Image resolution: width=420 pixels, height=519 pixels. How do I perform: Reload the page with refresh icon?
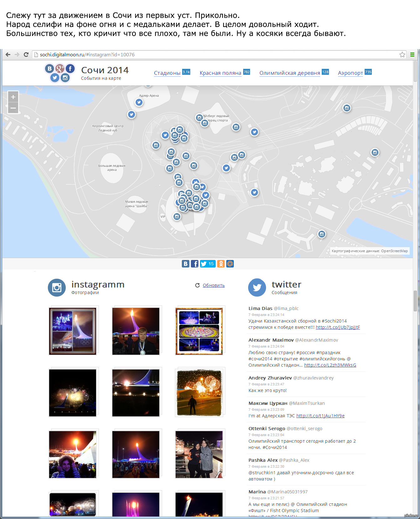tap(26, 54)
